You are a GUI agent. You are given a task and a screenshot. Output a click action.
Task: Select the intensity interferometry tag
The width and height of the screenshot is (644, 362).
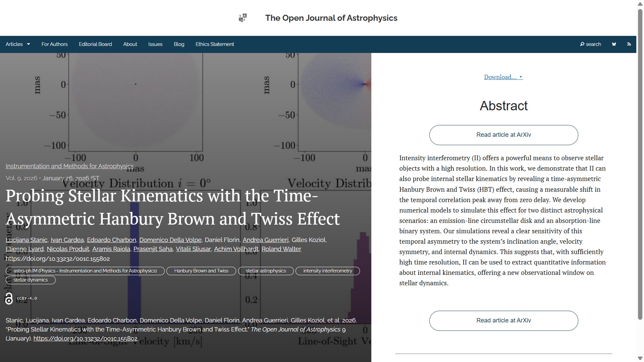tap(327, 271)
